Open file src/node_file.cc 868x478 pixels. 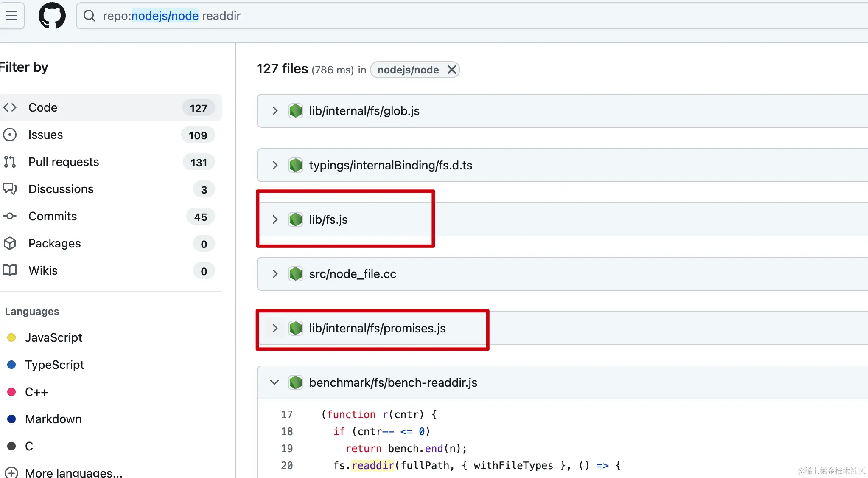tap(353, 274)
